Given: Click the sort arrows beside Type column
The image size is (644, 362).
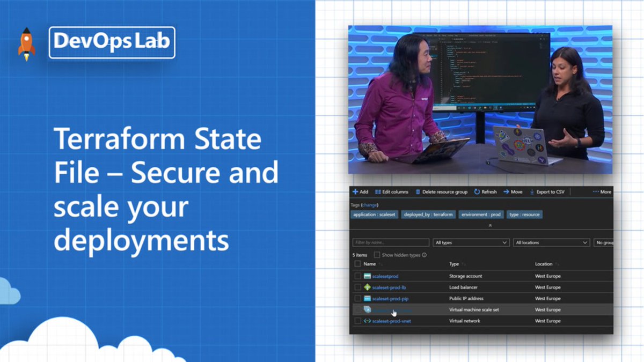Looking at the screenshot, I should pyautogui.click(x=464, y=264).
